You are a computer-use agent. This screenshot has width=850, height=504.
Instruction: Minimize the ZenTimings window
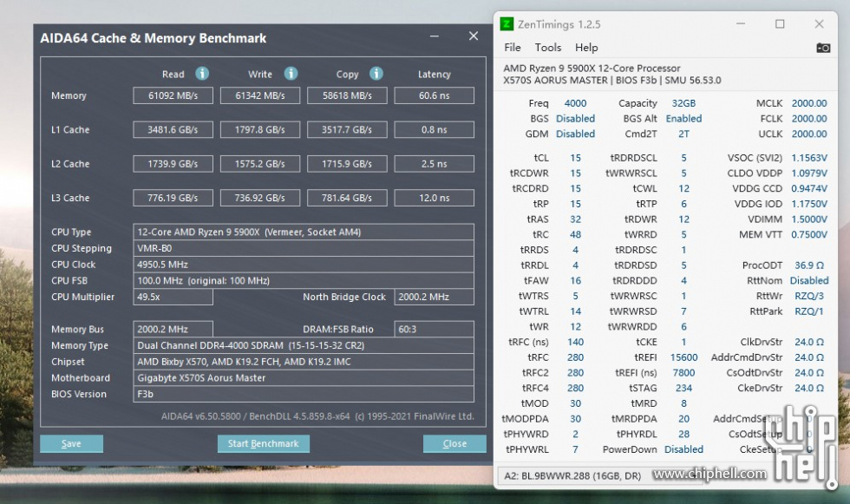click(x=741, y=23)
